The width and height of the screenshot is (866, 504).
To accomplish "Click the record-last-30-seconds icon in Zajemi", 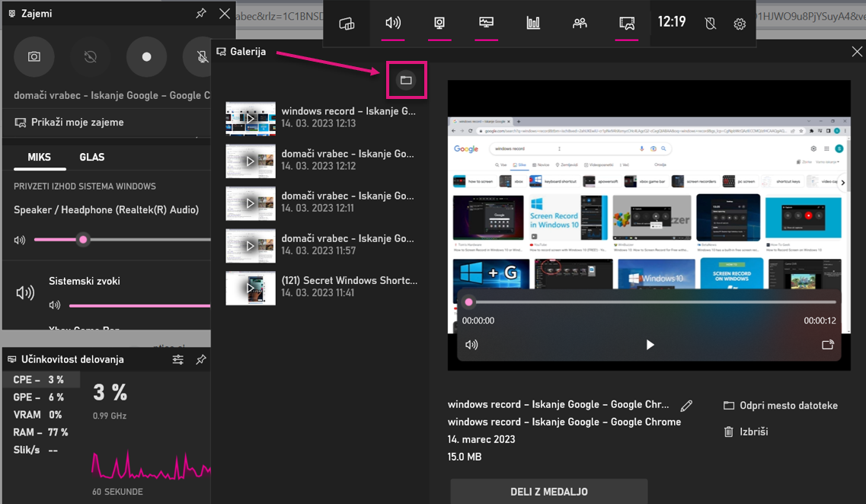I will tap(90, 56).
